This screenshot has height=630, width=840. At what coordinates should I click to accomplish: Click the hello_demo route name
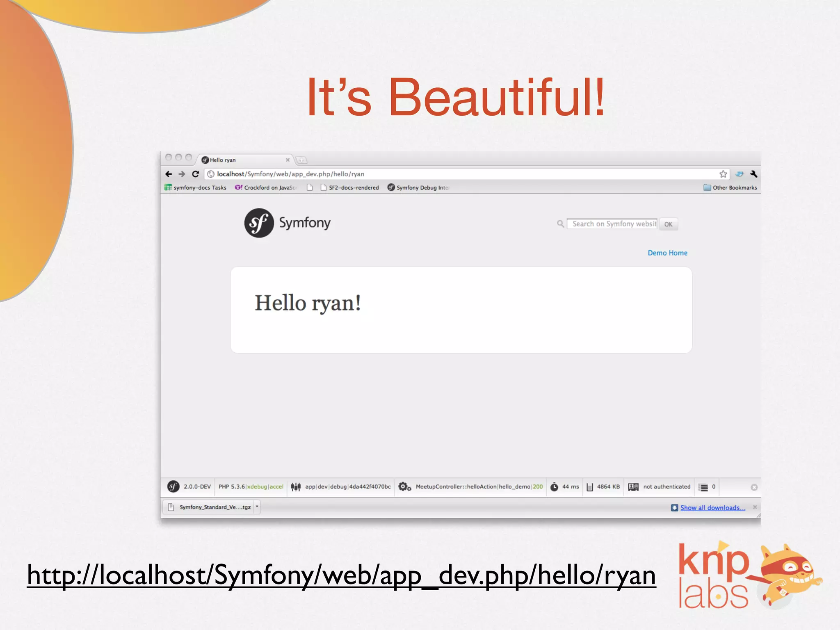point(515,486)
